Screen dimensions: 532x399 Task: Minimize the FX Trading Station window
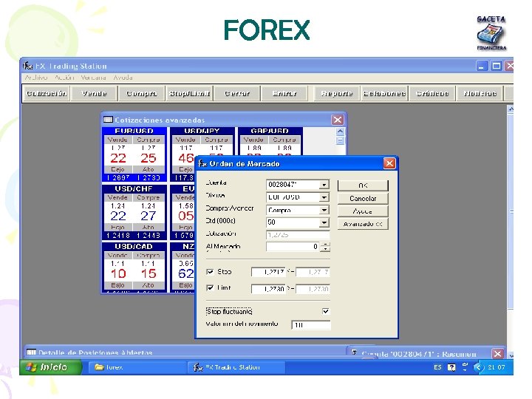(482, 66)
